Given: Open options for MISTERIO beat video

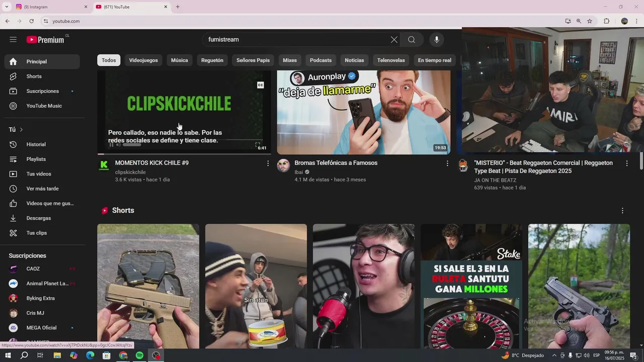Looking at the screenshot, I should click(627, 163).
